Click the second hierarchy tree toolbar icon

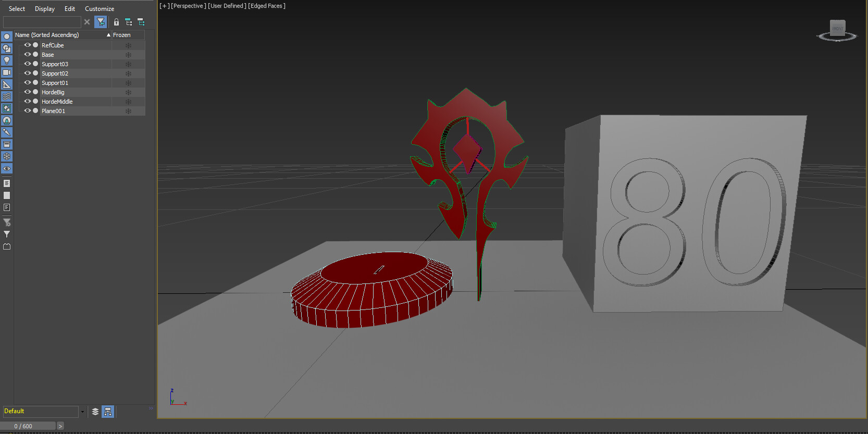(x=141, y=22)
